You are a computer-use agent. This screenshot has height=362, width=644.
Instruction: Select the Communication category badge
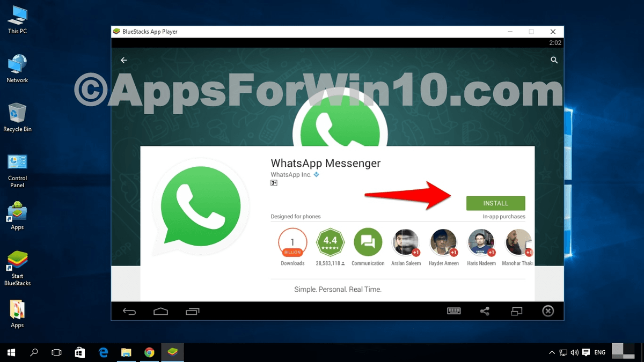coord(368,242)
